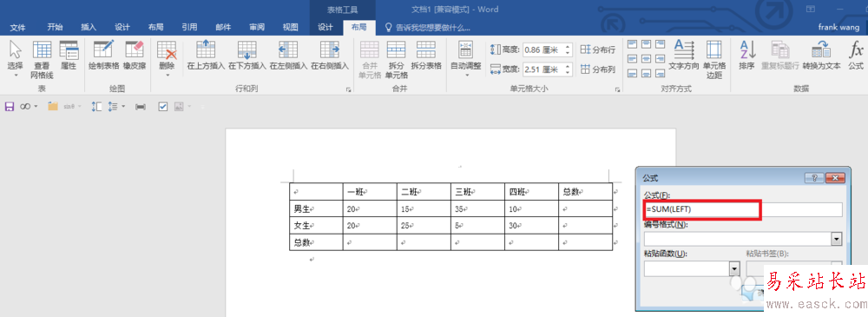The width and height of the screenshot is (868, 317).
Task: Open 单元格大小 group dialog launcher
Action: click(617, 89)
